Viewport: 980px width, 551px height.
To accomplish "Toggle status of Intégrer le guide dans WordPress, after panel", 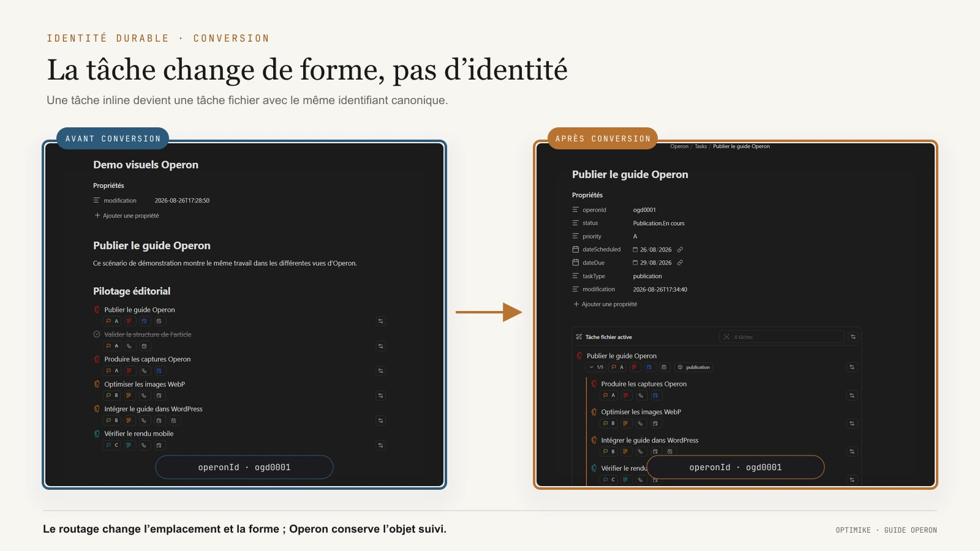I will (594, 440).
